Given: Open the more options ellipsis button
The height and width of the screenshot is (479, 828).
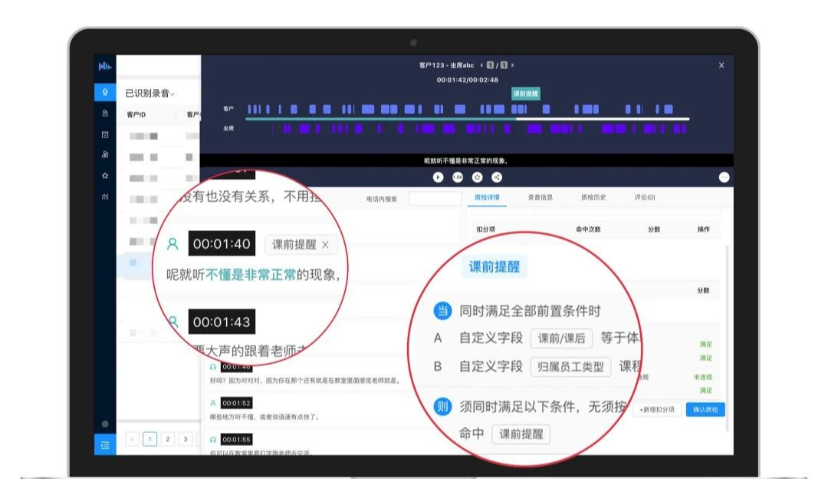Looking at the screenshot, I should pos(724,177).
